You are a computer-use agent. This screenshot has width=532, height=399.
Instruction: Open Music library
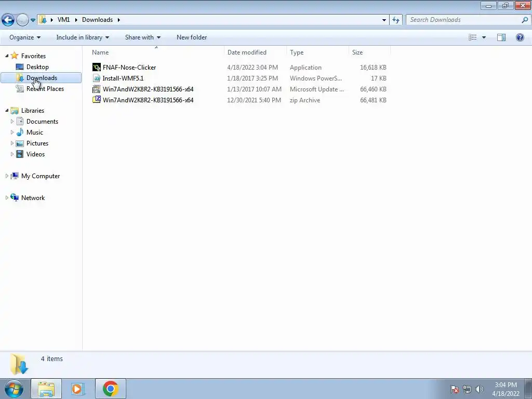[35, 132]
